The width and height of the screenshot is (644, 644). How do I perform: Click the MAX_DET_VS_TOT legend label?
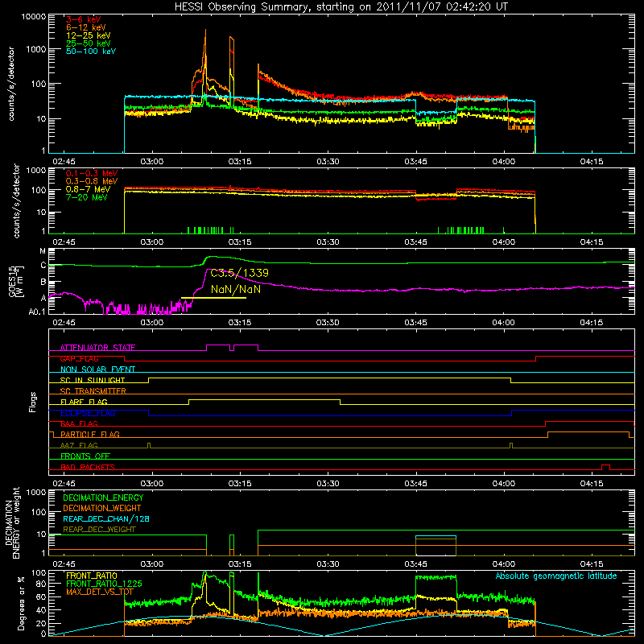[x=99, y=592]
